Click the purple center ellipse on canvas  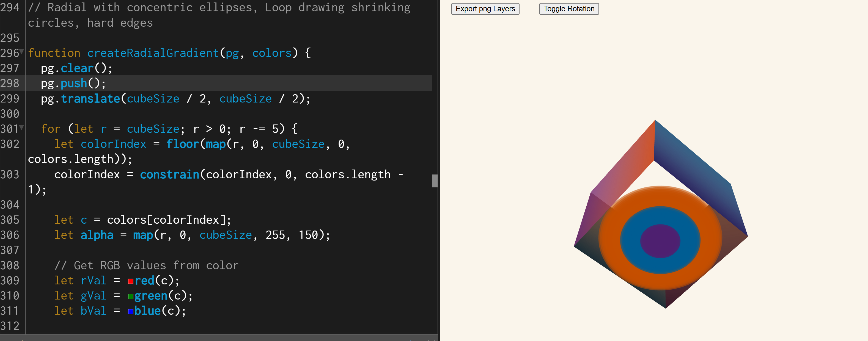pos(660,241)
